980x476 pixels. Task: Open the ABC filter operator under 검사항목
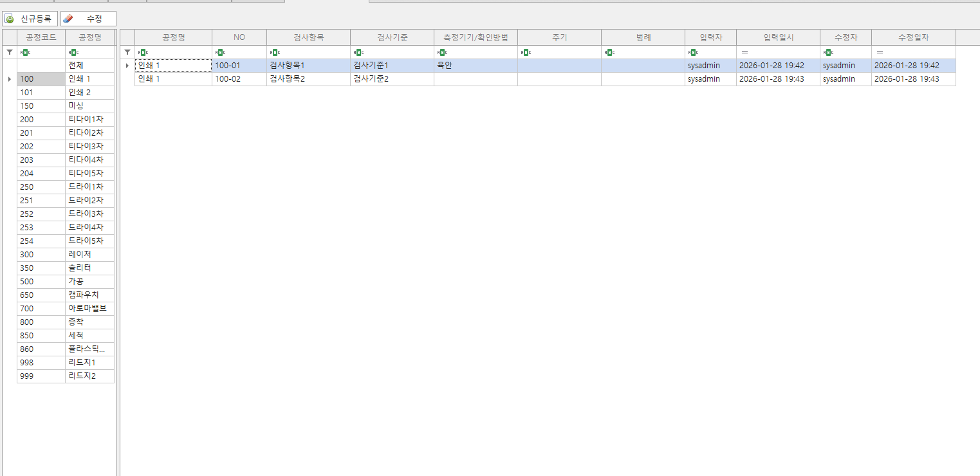tap(274, 52)
